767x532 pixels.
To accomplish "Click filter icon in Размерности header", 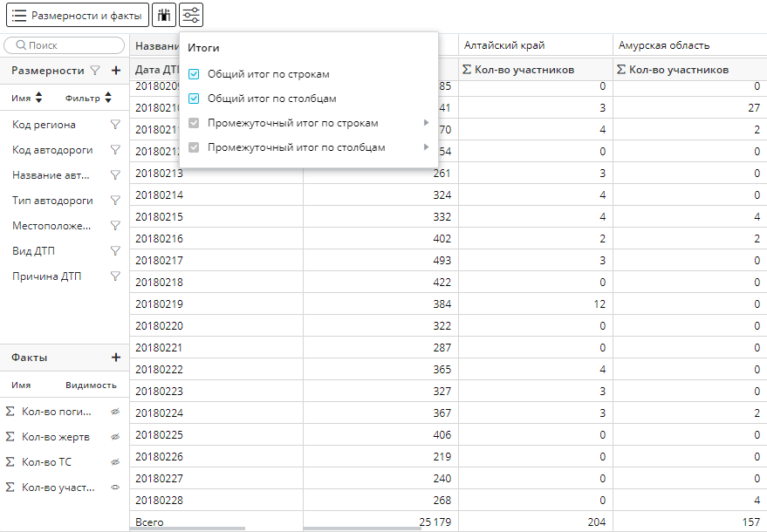I will (95, 71).
